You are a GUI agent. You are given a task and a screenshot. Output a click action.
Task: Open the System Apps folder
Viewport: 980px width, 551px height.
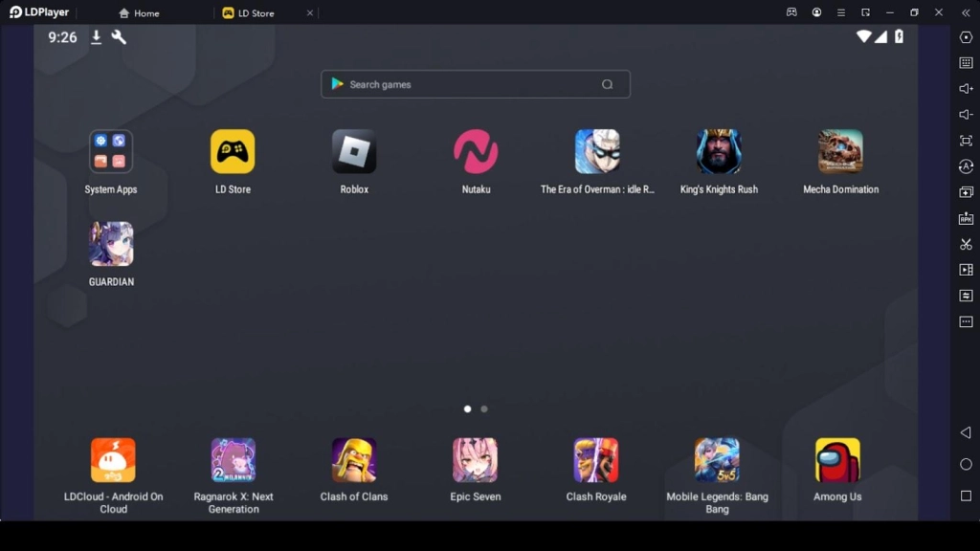111,151
